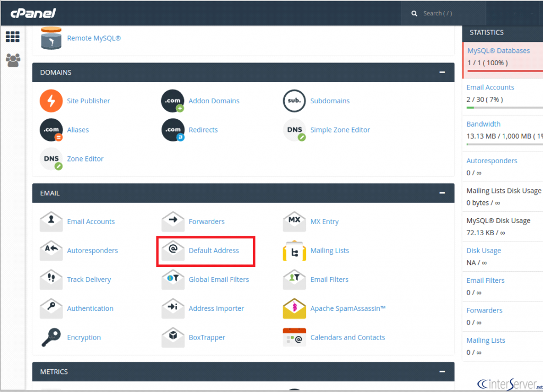Open User Manager icon in left sidebar
This screenshot has width=543, height=392.
point(13,60)
